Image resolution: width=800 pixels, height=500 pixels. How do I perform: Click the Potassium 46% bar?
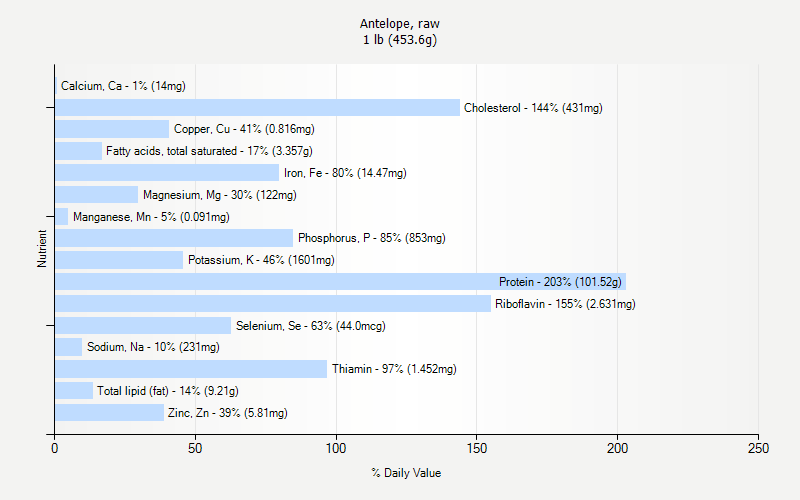click(119, 260)
